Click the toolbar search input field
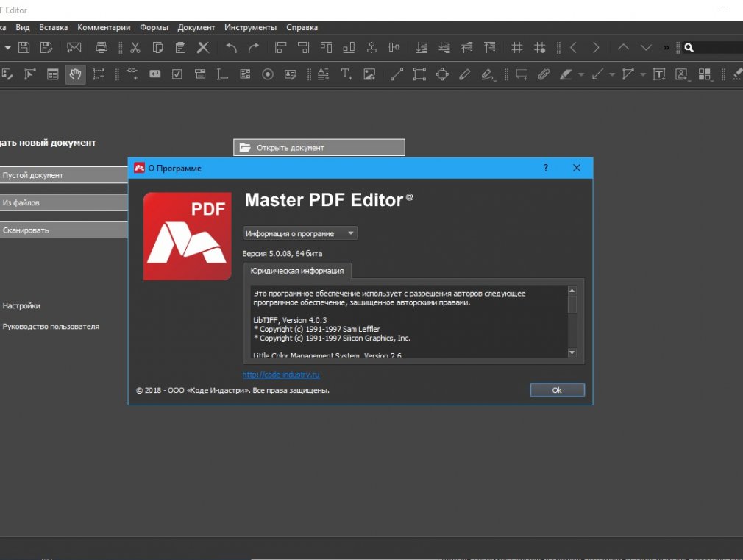The height and width of the screenshot is (560, 743). tap(719, 47)
